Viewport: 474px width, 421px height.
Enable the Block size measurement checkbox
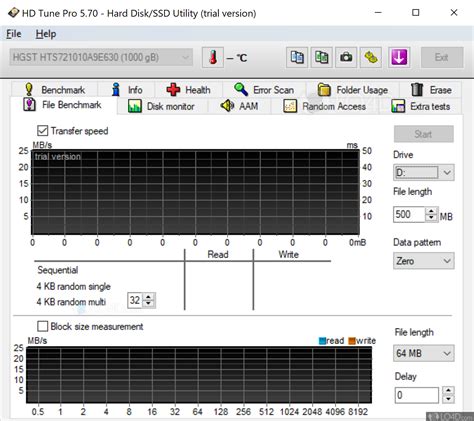tap(42, 326)
